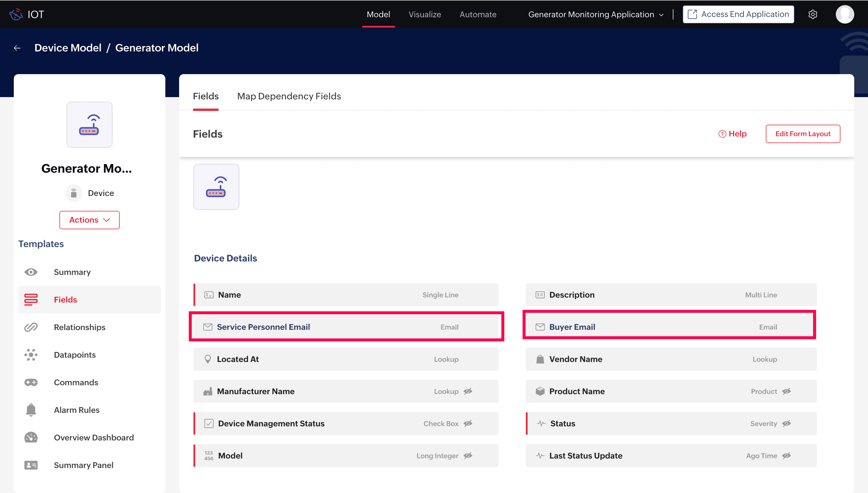Click the Summary Panel card icon

pos(31,465)
